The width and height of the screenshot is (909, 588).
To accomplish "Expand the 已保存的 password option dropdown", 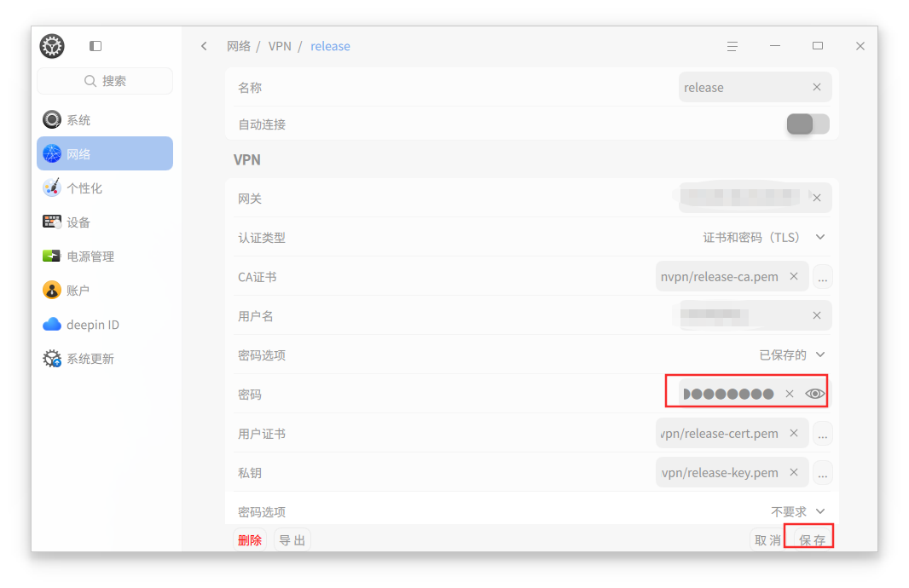I will pyautogui.click(x=820, y=355).
